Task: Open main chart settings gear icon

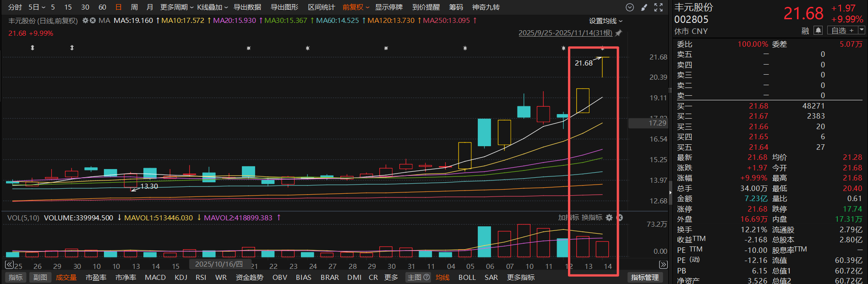Action: [85, 21]
